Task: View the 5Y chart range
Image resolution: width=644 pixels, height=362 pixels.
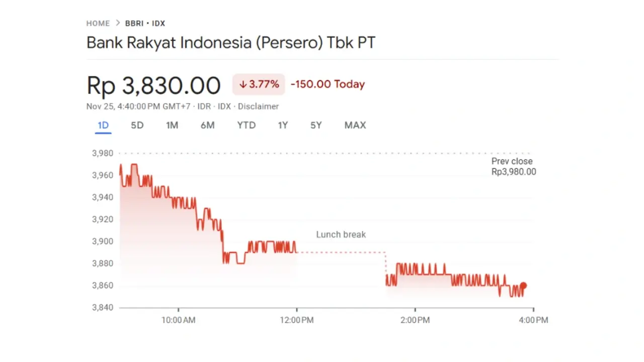Action: click(316, 125)
